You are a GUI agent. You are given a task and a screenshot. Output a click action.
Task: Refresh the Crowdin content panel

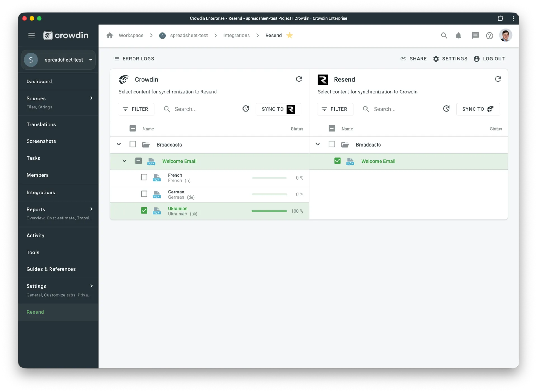tap(299, 79)
